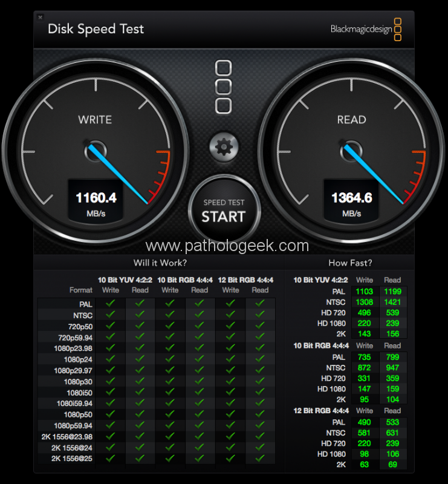Screen dimensions: 448x484
Task: Click the 2K 1556@25 12 Bit RGB read checkmark
Action: point(260,459)
